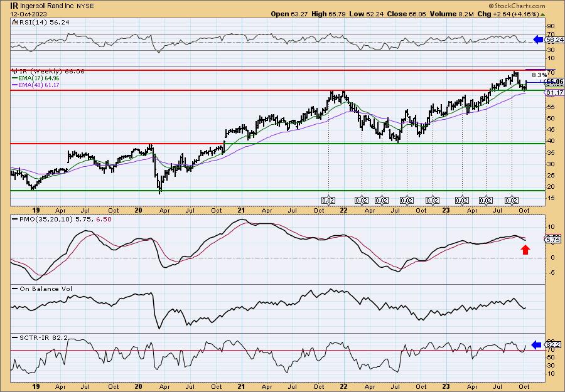
Task: Click year '19' on price panel time axis
Action: click(x=36, y=210)
